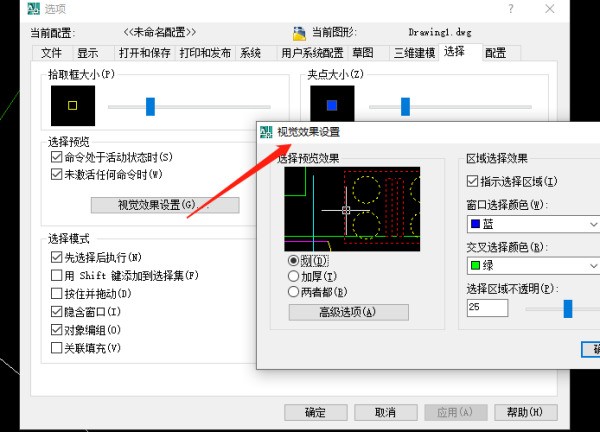Screen dimensions: 600x432
Task: Switch to the 显示 tab
Action: click(88, 52)
